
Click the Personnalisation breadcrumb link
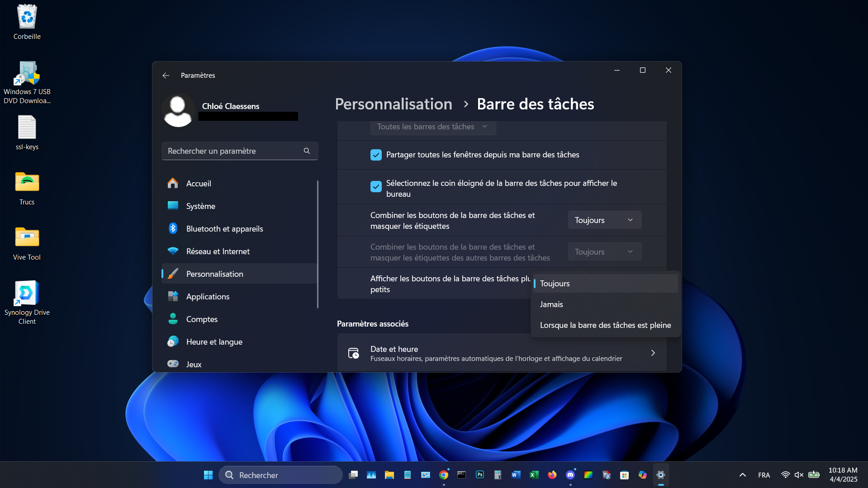tap(394, 104)
